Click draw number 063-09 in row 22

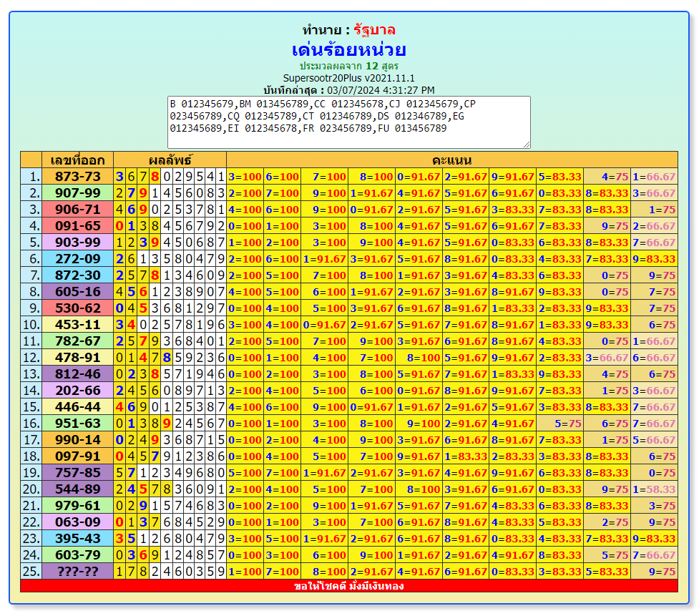77,522
